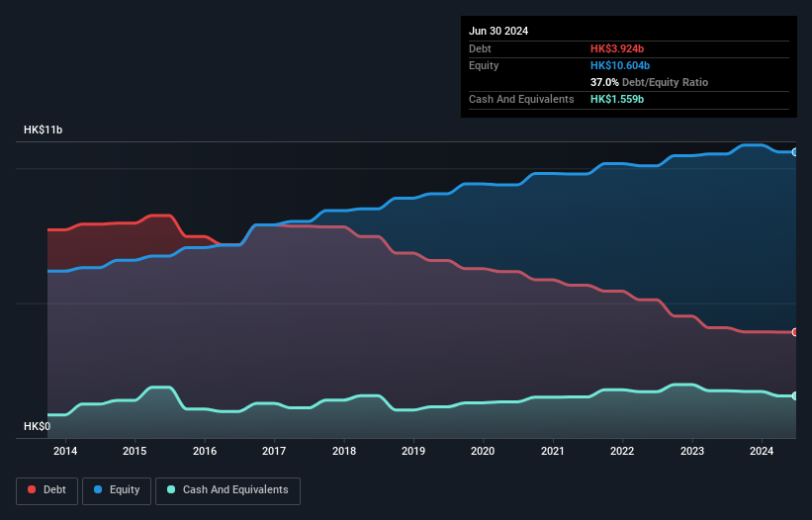The image size is (812, 520).
Task: Click the 2019 axis label
Action: pyautogui.click(x=413, y=451)
